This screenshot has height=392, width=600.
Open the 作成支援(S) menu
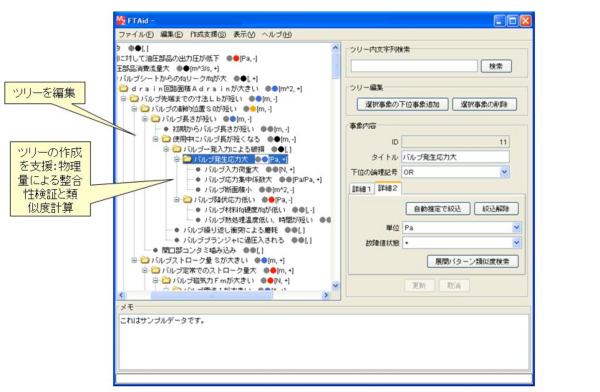point(208,34)
